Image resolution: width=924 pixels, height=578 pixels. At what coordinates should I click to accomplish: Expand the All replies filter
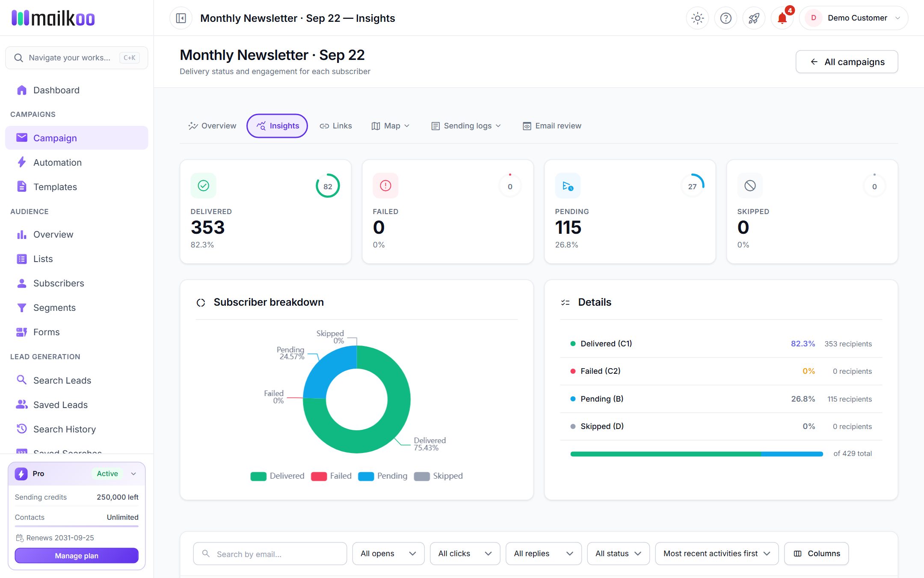[x=544, y=554]
